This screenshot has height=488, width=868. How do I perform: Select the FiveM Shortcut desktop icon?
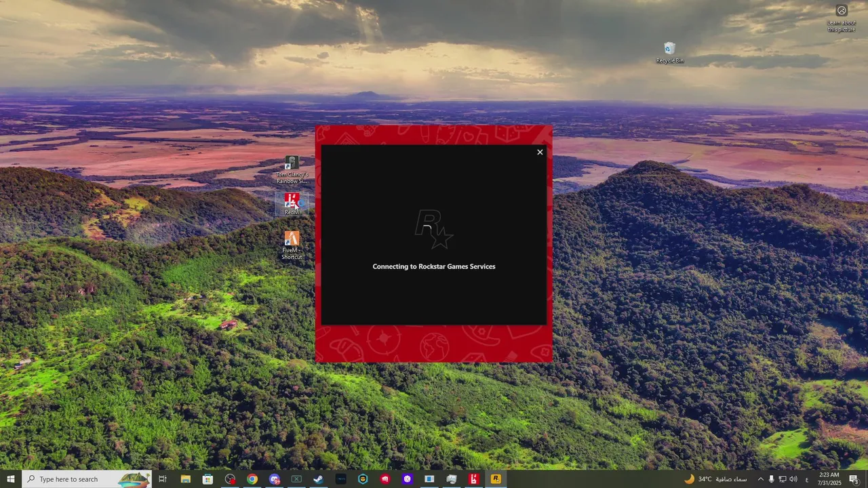click(x=292, y=245)
